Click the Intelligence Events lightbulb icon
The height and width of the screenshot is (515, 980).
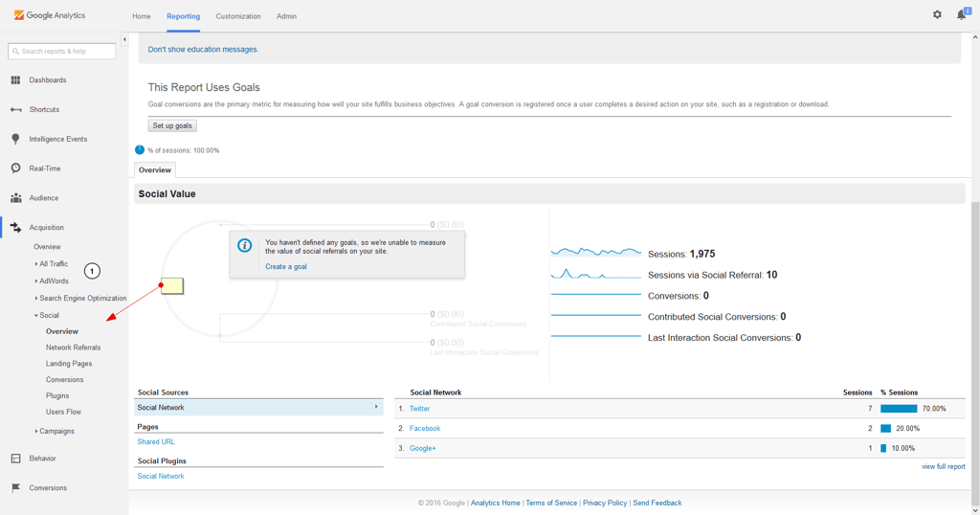(x=15, y=139)
